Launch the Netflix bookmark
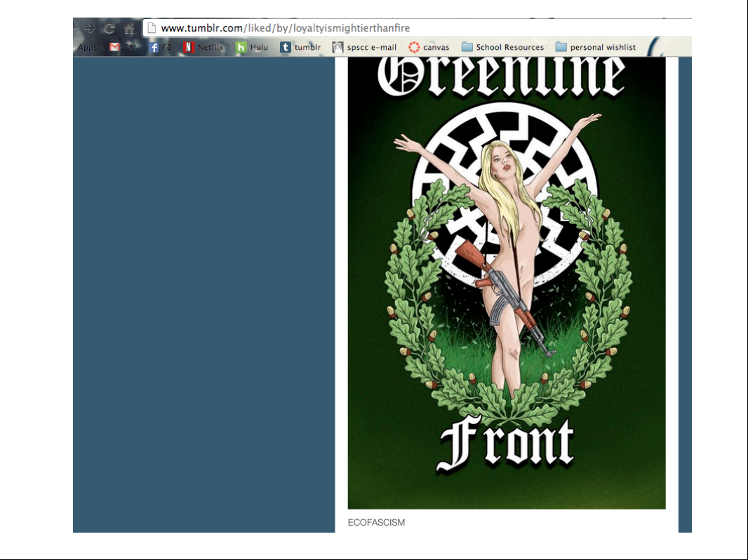Screen dimensions: 748x560 (x=203, y=47)
